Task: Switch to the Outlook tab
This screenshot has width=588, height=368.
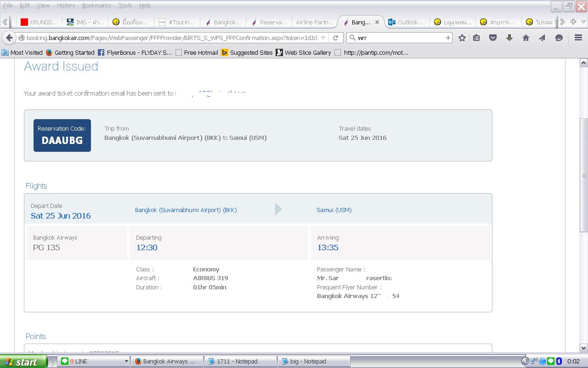Action: click(407, 22)
